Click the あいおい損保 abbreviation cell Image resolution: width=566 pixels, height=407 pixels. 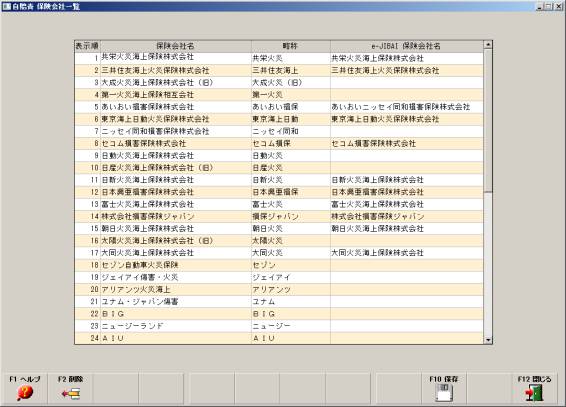click(x=291, y=107)
